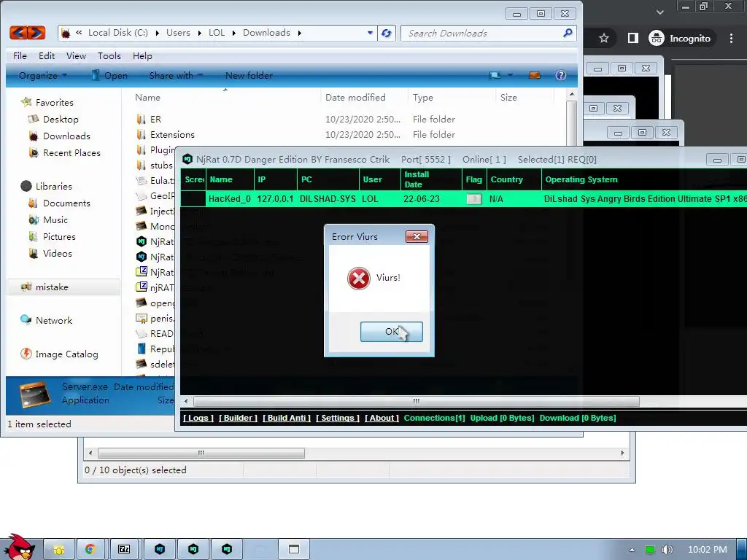Open the Share with dropdown
Screen dimensions: 747x560
pos(177,75)
